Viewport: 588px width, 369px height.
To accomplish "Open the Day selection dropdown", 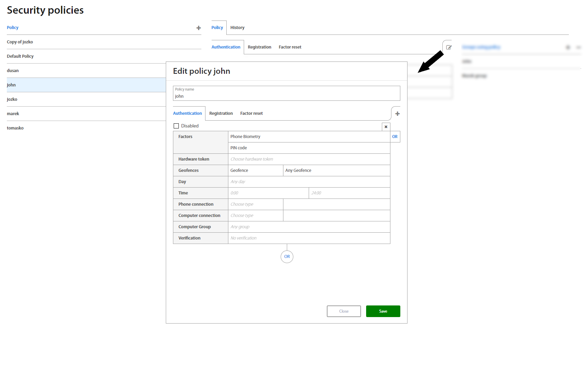I will 309,182.
